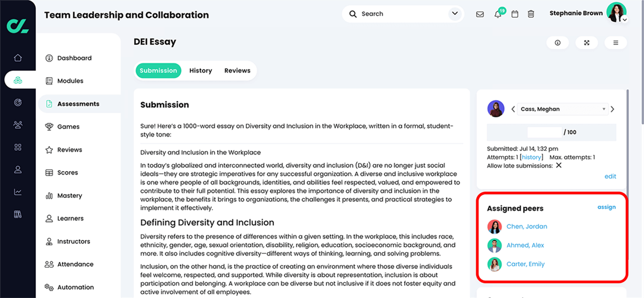
Task: Open notifications bell with 19 badge
Action: click(x=498, y=14)
